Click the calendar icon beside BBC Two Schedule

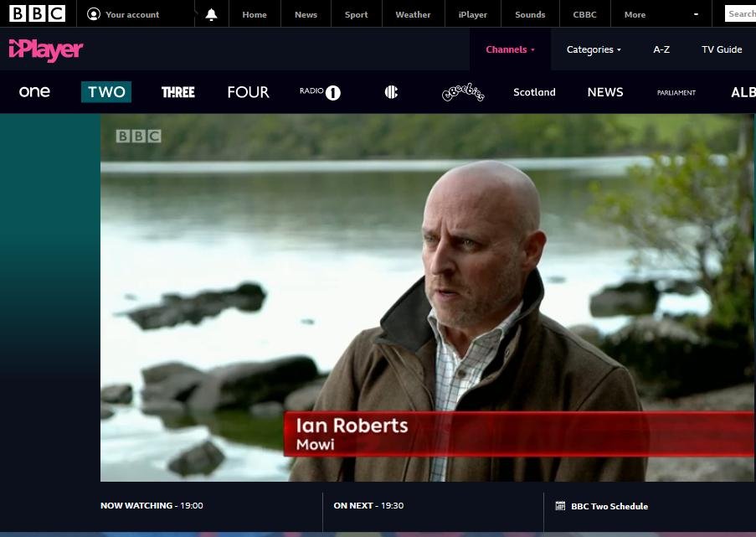[559, 506]
